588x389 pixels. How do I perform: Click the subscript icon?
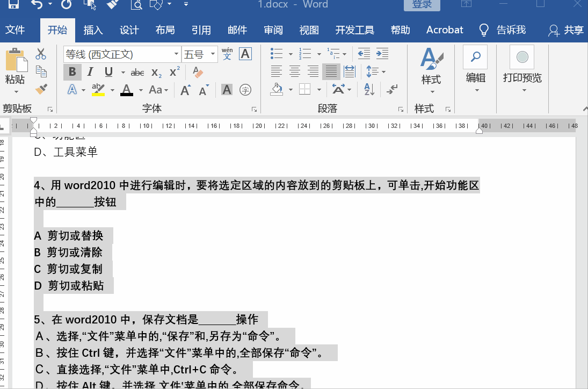point(155,71)
